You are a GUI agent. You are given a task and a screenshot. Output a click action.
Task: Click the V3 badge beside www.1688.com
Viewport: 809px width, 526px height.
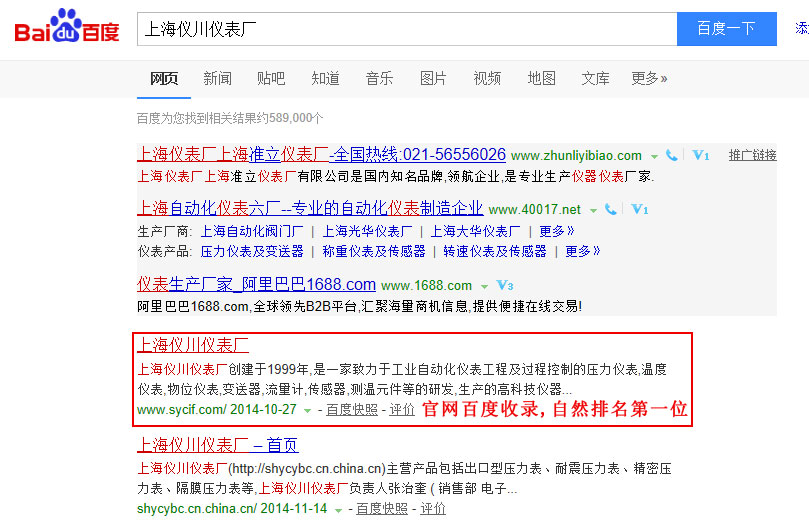(x=505, y=285)
